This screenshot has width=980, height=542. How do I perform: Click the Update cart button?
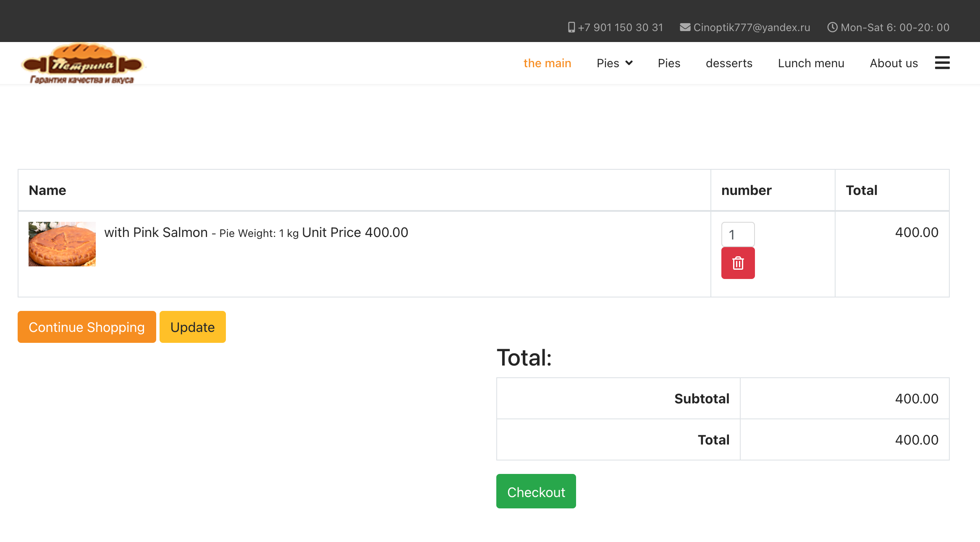(193, 326)
